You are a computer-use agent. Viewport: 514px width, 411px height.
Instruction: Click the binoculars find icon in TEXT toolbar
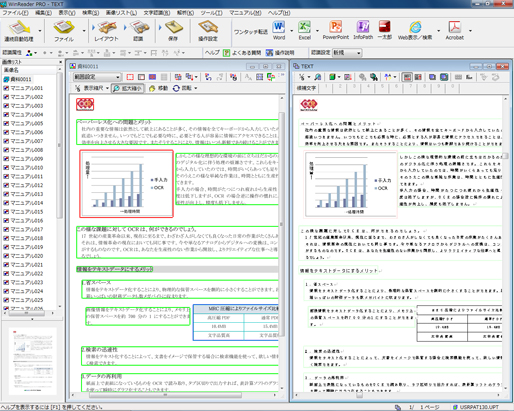(x=362, y=77)
